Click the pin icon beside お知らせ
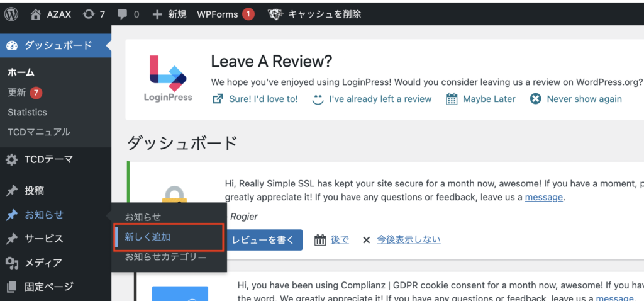This screenshot has width=644, height=301. (x=12, y=215)
